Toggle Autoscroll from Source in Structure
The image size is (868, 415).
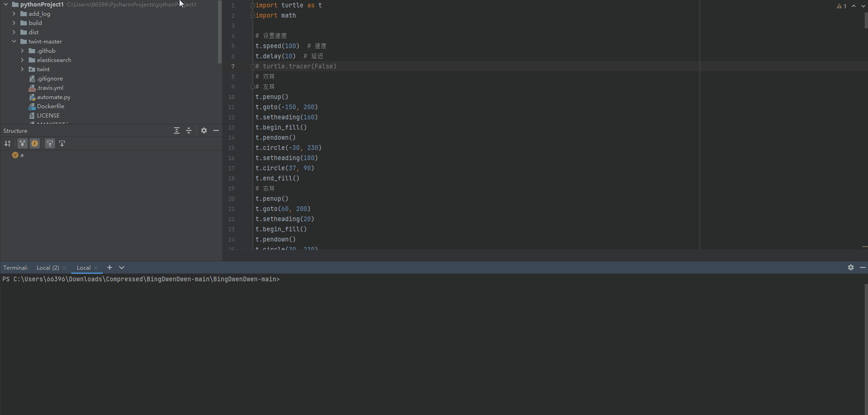pos(62,143)
